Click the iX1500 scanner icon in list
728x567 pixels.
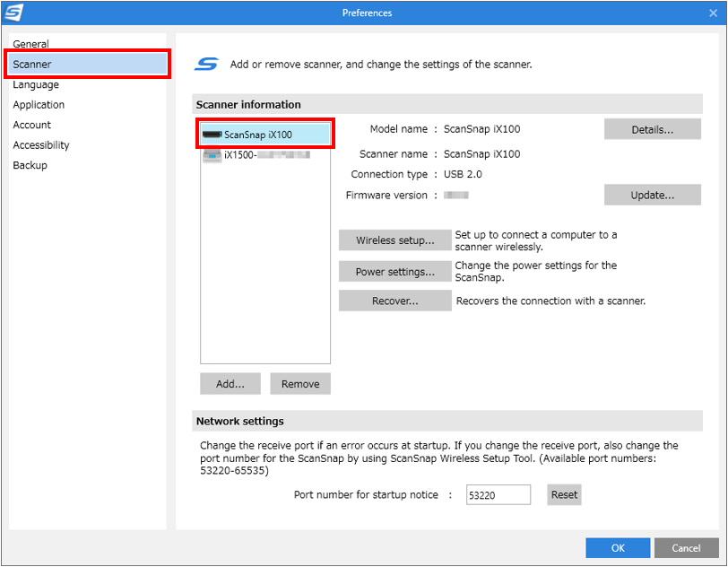click(212, 155)
